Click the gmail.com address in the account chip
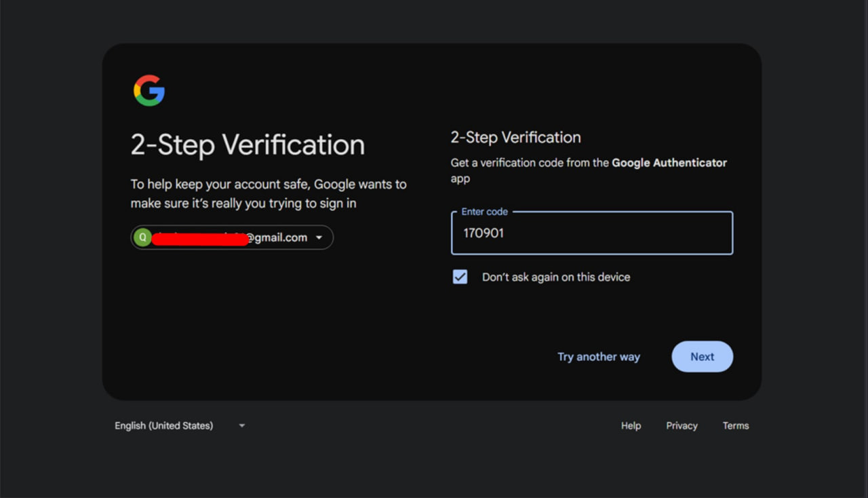The image size is (868, 498). tap(277, 237)
